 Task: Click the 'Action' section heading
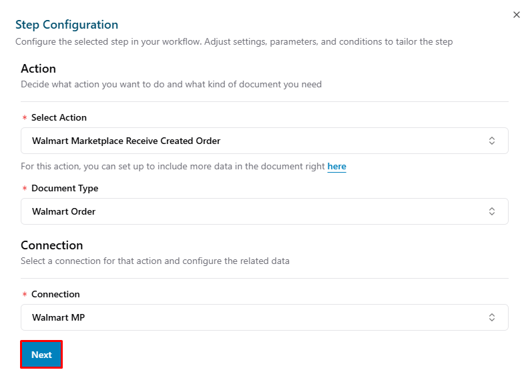point(38,69)
